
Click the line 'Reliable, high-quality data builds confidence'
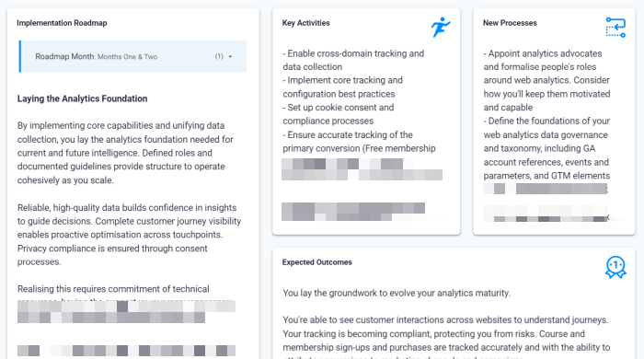point(127,208)
